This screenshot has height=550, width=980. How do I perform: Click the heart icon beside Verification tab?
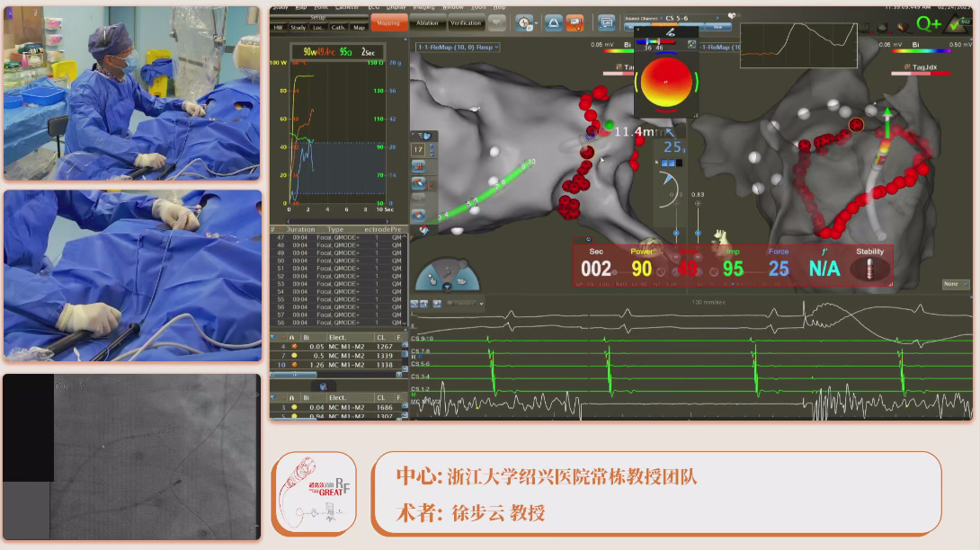(x=496, y=24)
